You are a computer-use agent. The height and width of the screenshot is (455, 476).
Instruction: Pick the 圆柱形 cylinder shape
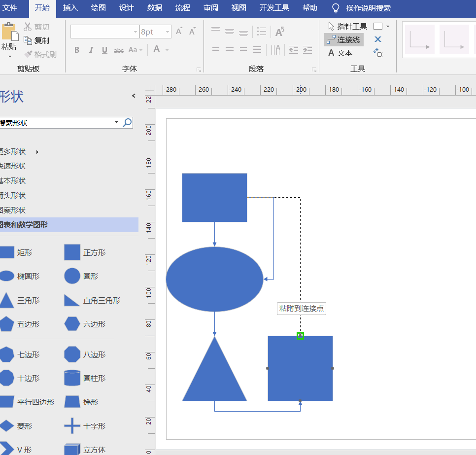pos(86,378)
